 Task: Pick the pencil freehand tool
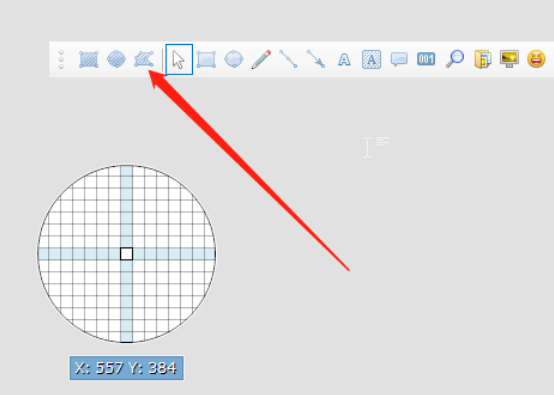click(261, 59)
